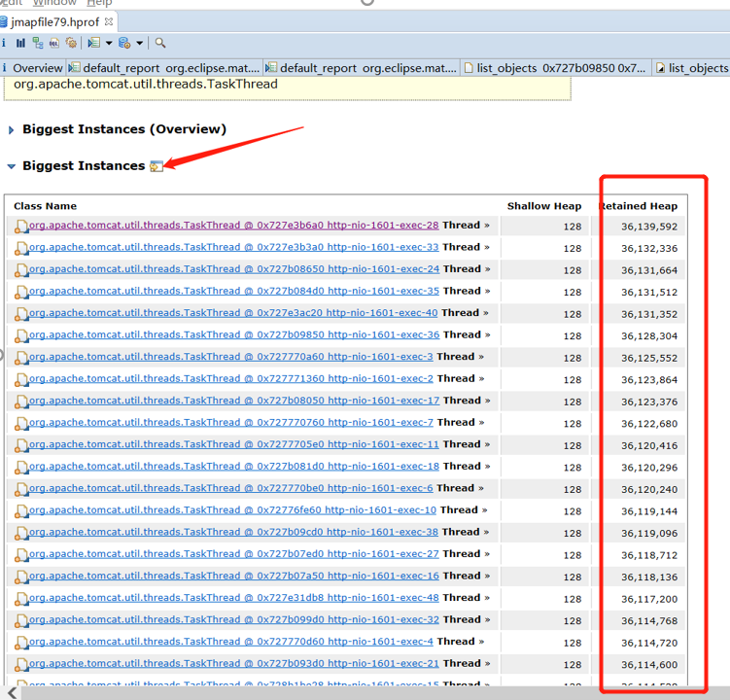Select retained heap value 36,120,416
Viewport: 730px width, 700px height.
click(x=649, y=445)
